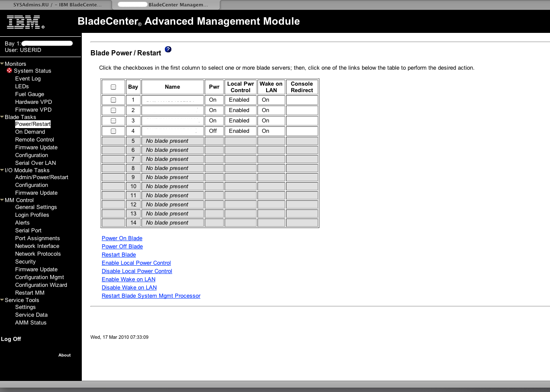Open AMM Status page
550x392 pixels.
[x=31, y=323]
